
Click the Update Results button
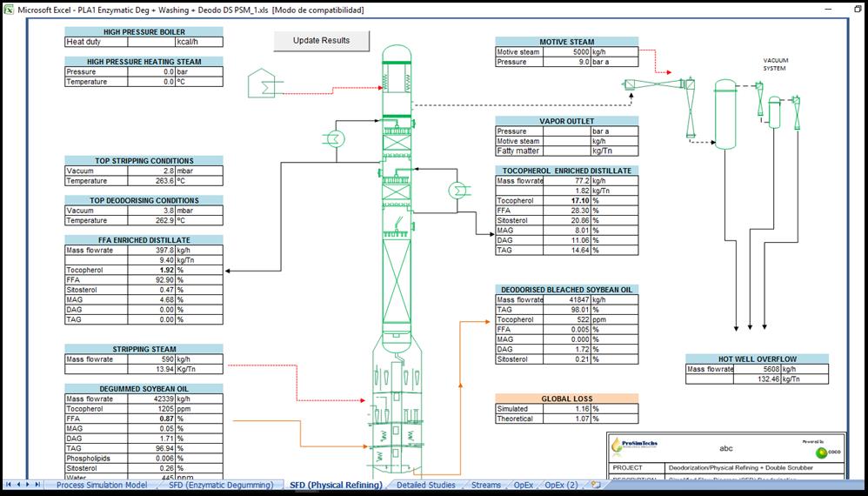click(321, 41)
